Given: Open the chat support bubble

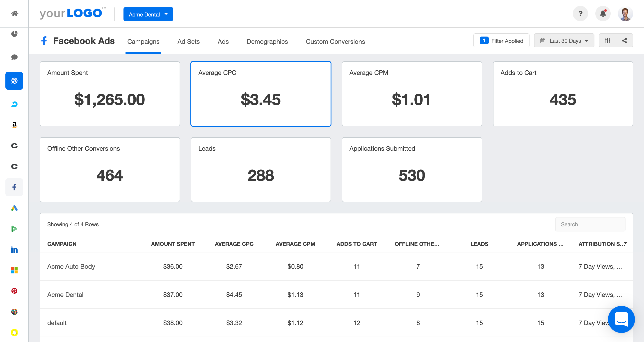Looking at the screenshot, I should point(621,319).
